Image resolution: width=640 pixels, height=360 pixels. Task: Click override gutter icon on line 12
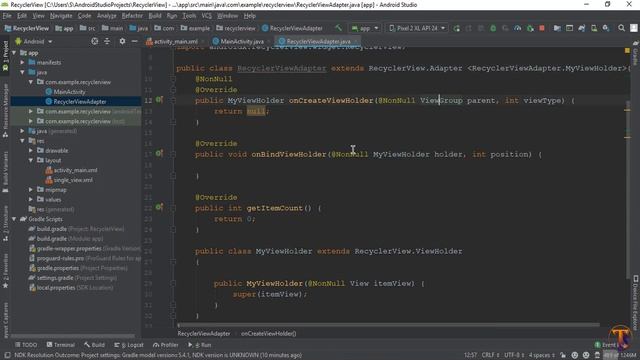[x=159, y=100]
